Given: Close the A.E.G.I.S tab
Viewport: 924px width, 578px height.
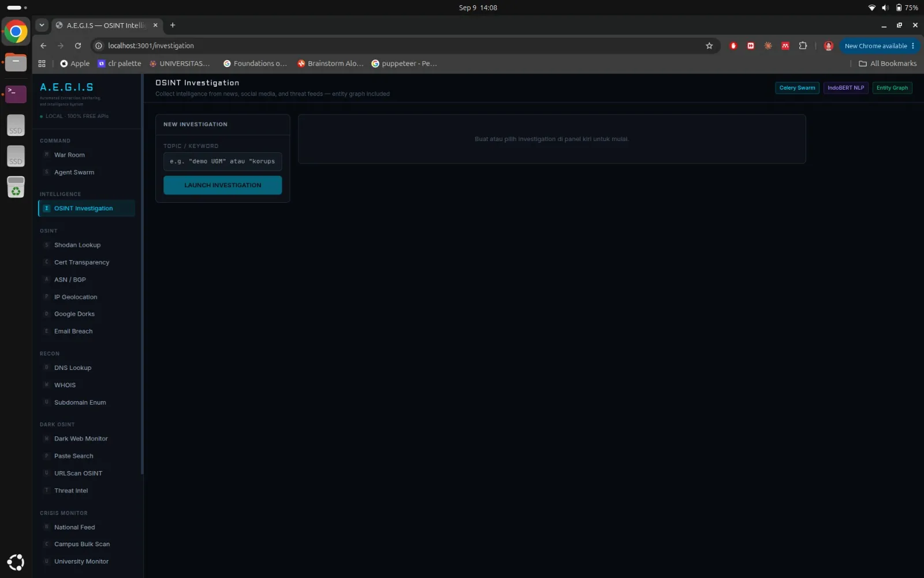Looking at the screenshot, I should tap(155, 25).
